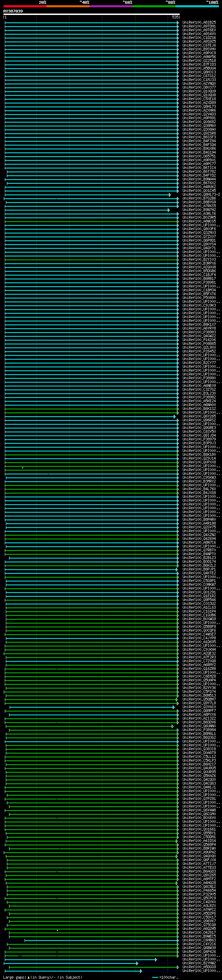Select hit UniRef100_B8PAR0
222x980 pixels.
pos(199,520)
